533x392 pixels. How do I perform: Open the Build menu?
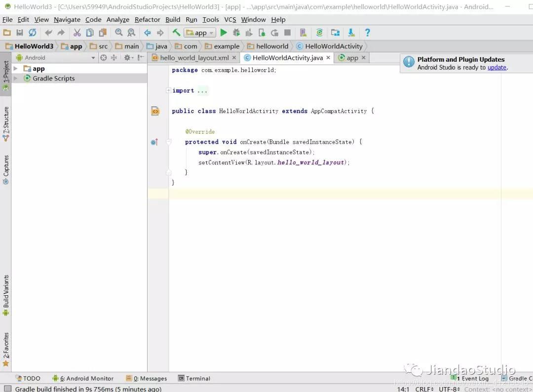tap(173, 20)
